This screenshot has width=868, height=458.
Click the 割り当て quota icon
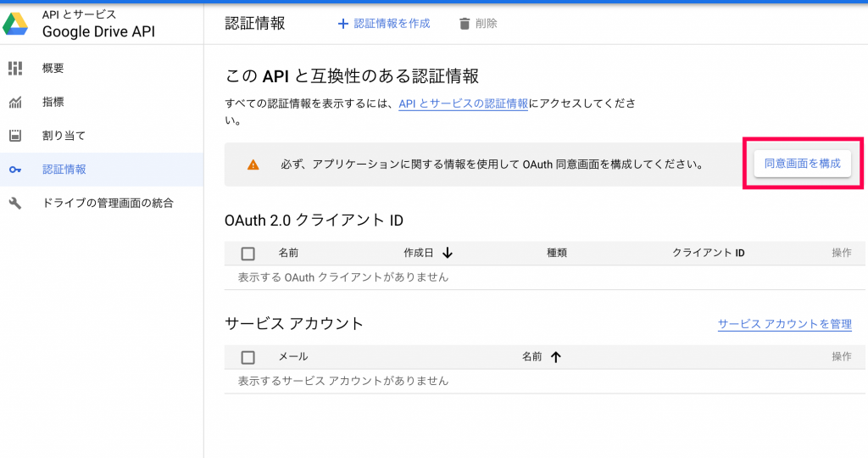coord(15,136)
